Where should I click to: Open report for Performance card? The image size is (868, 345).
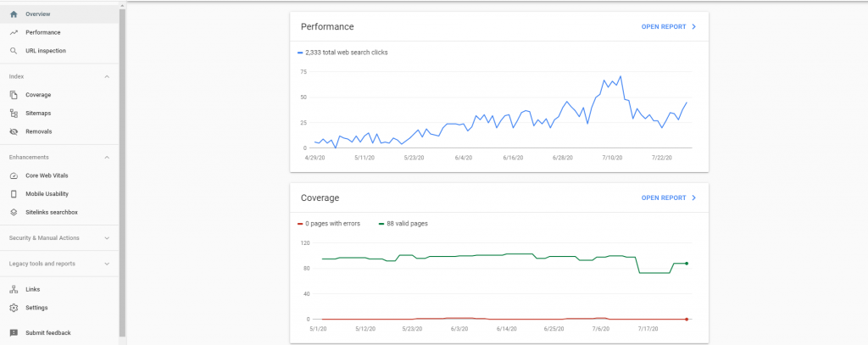[x=669, y=27]
